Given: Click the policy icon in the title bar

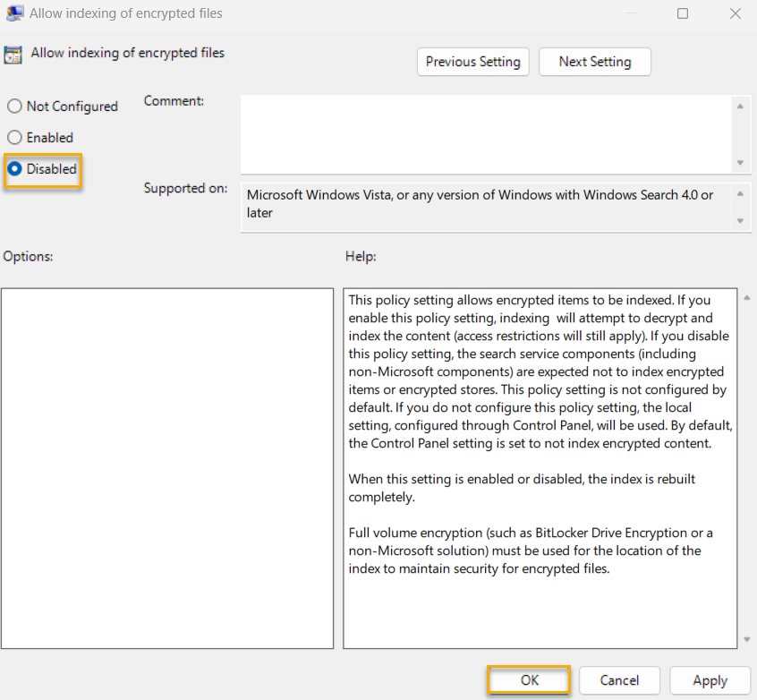Looking at the screenshot, I should 13,13.
